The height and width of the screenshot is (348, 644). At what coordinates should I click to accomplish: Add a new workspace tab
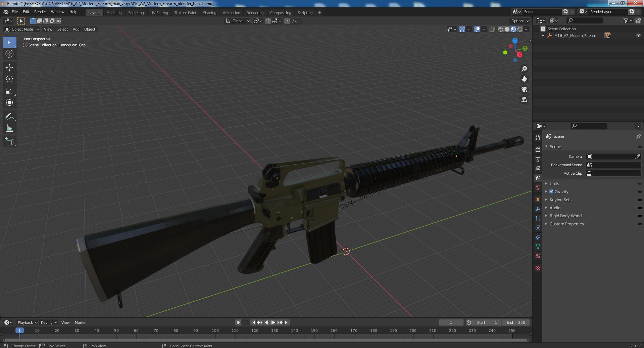(319, 13)
